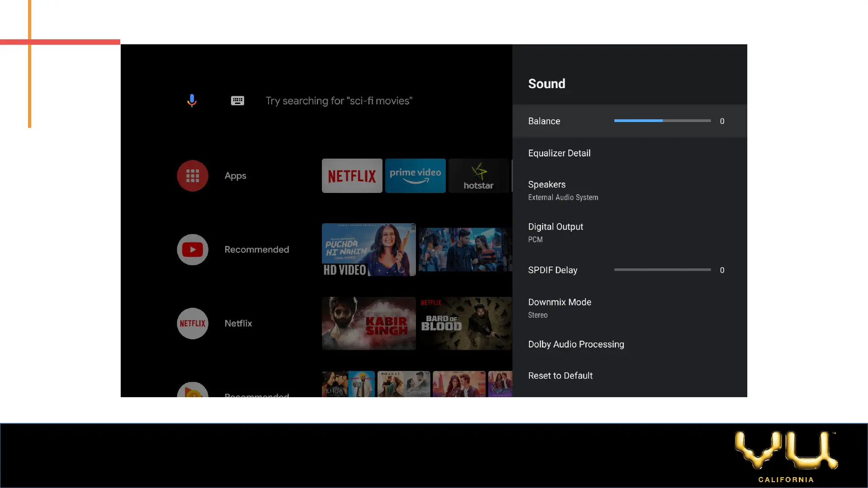Viewport: 868px width, 488px height.
Task: Click the search text field
Action: (339, 101)
